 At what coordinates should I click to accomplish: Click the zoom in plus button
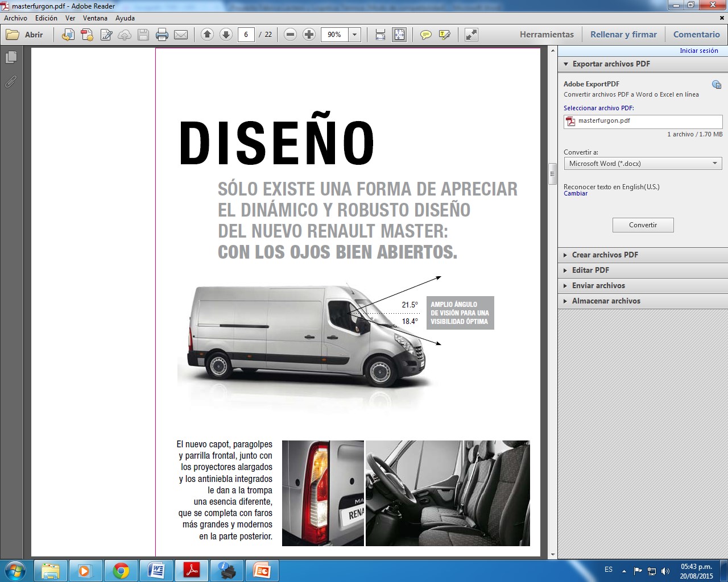pyautogui.click(x=309, y=35)
